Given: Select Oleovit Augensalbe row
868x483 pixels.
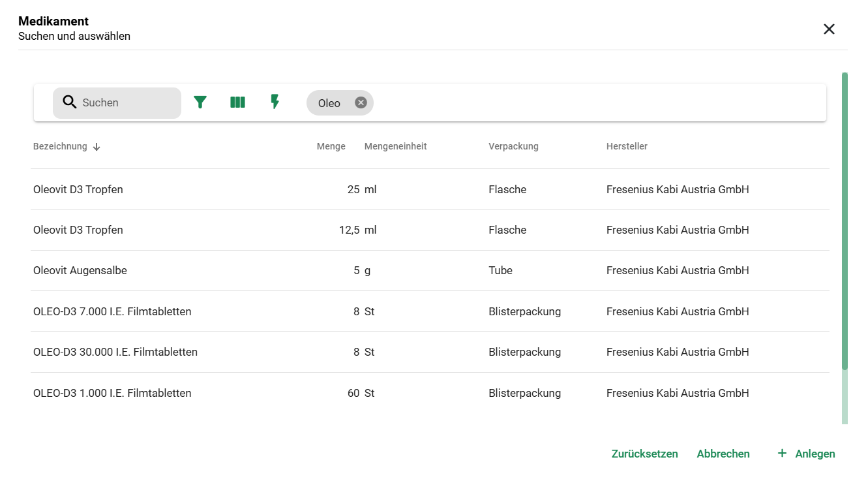Looking at the screenshot, I should coord(80,270).
